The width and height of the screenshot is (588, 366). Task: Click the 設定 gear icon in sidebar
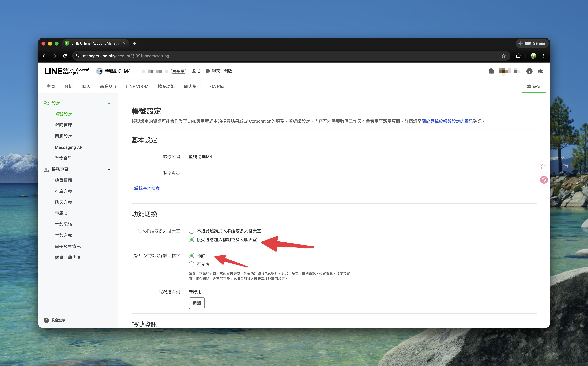click(x=46, y=103)
